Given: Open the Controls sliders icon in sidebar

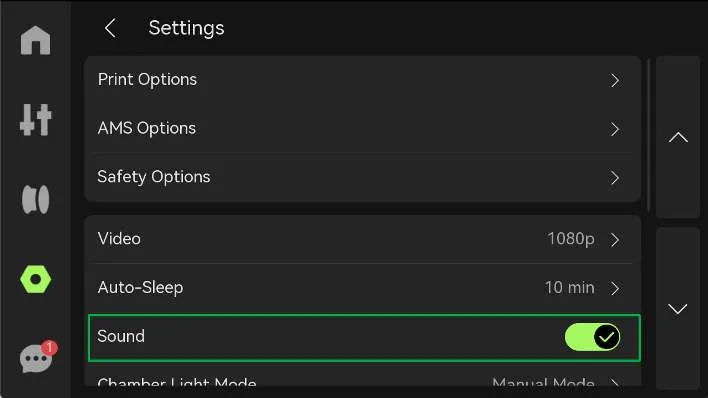Looking at the screenshot, I should (x=35, y=120).
